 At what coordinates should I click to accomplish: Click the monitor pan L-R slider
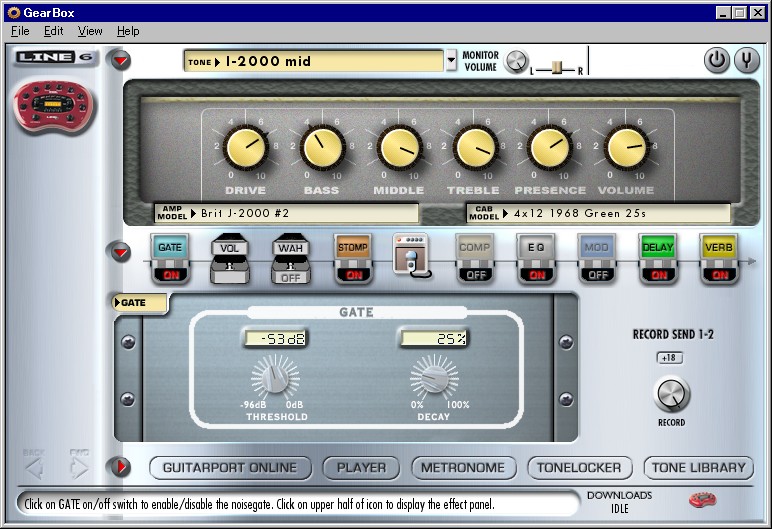pyautogui.click(x=557, y=68)
